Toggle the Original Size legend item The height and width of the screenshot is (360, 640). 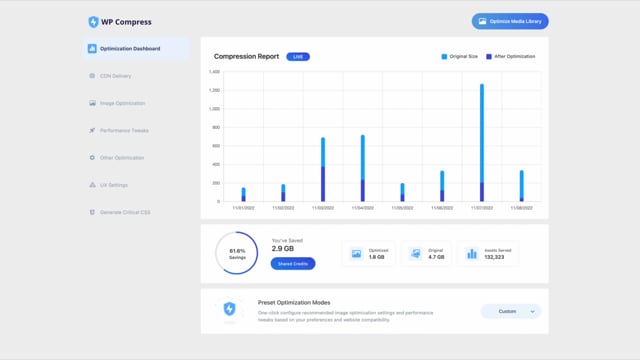click(460, 56)
